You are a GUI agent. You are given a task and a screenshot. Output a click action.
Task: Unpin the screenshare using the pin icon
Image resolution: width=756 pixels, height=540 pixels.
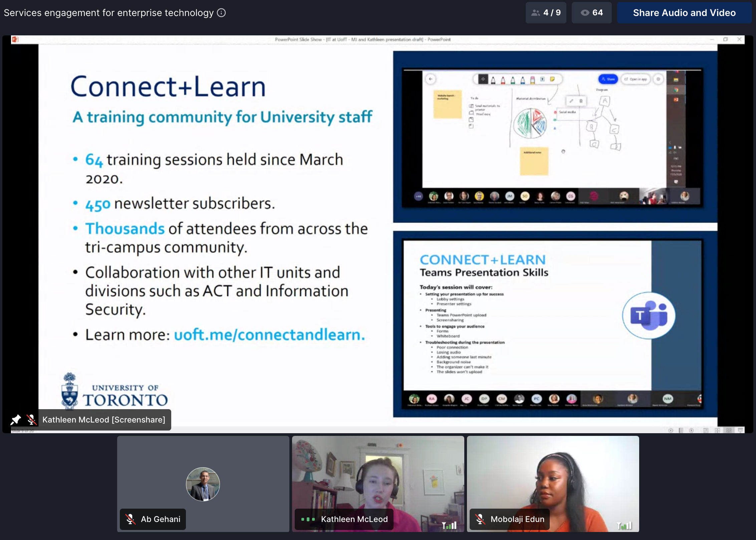click(x=16, y=420)
